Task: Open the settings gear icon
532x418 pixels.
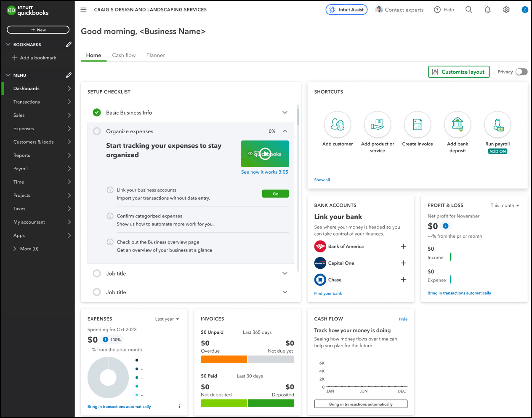Action: point(506,10)
